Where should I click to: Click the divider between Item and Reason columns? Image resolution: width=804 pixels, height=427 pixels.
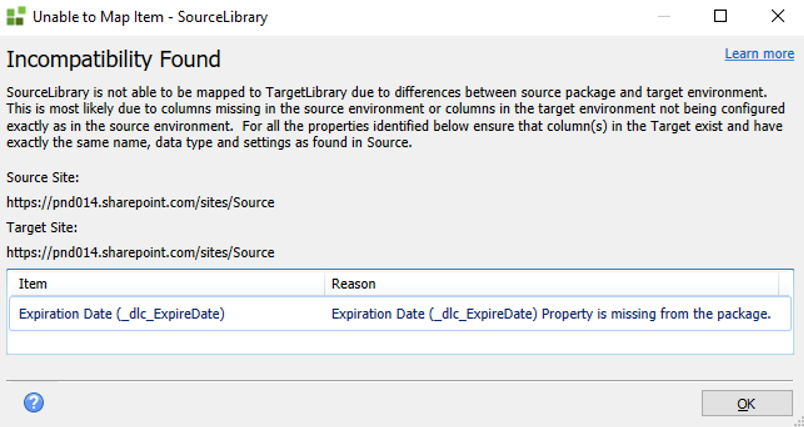click(x=324, y=284)
